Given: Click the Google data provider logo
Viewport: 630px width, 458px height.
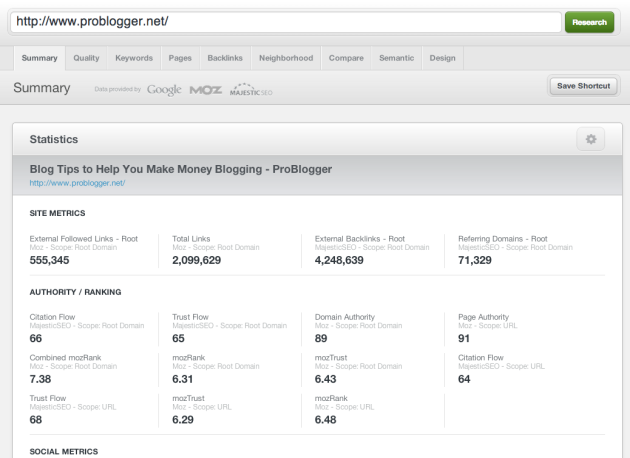Looking at the screenshot, I should tap(164, 90).
